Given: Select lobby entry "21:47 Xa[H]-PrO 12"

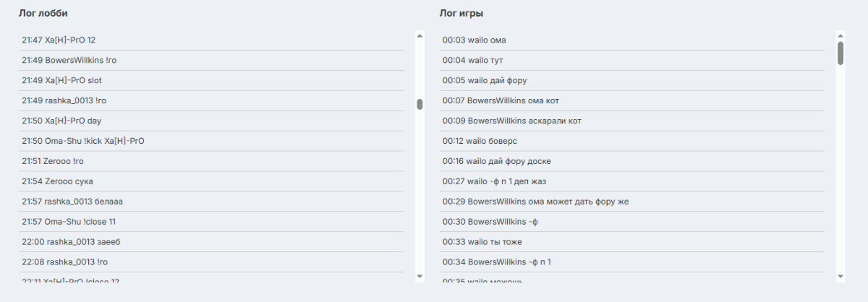Looking at the screenshot, I should point(211,40).
